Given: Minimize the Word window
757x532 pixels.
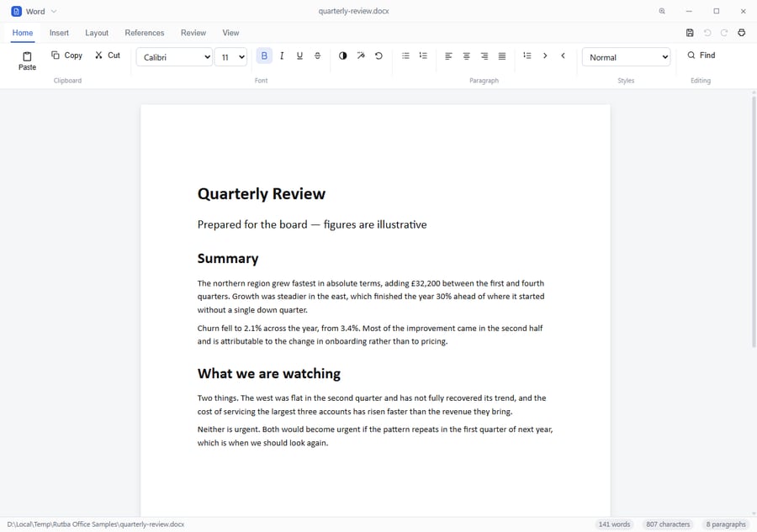Looking at the screenshot, I should pyautogui.click(x=689, y=11).
